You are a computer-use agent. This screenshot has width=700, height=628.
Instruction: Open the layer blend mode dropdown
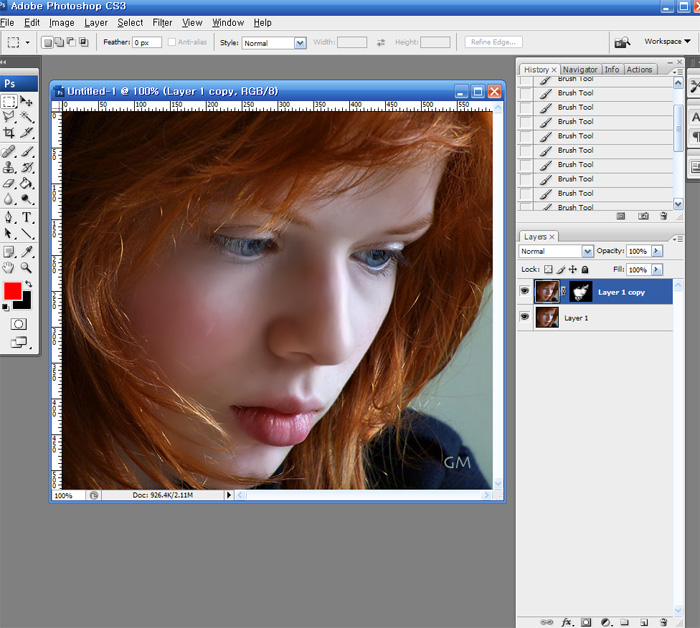pyautogui.click(x=587, y=251)
